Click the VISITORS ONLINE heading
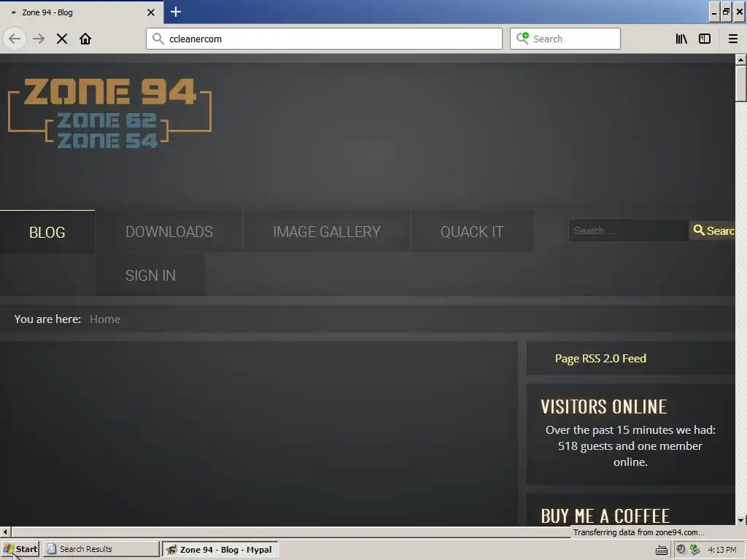The width and height of the screenshot is (747, 560). [603, 407]
